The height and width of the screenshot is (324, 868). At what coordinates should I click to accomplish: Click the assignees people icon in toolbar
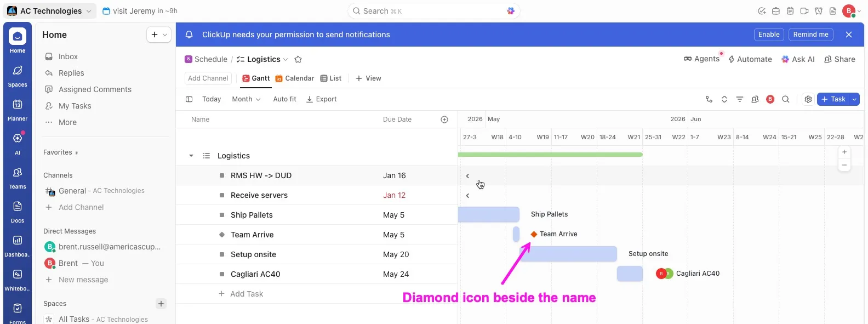click(755, 99)
